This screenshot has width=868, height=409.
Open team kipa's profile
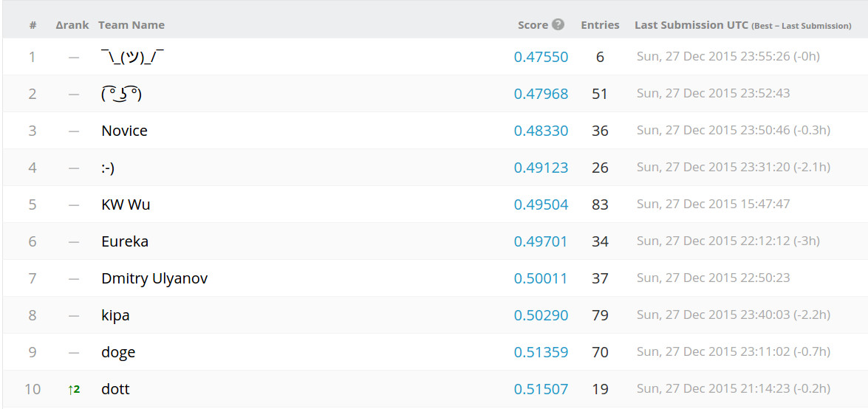click(x=115, y=315)
